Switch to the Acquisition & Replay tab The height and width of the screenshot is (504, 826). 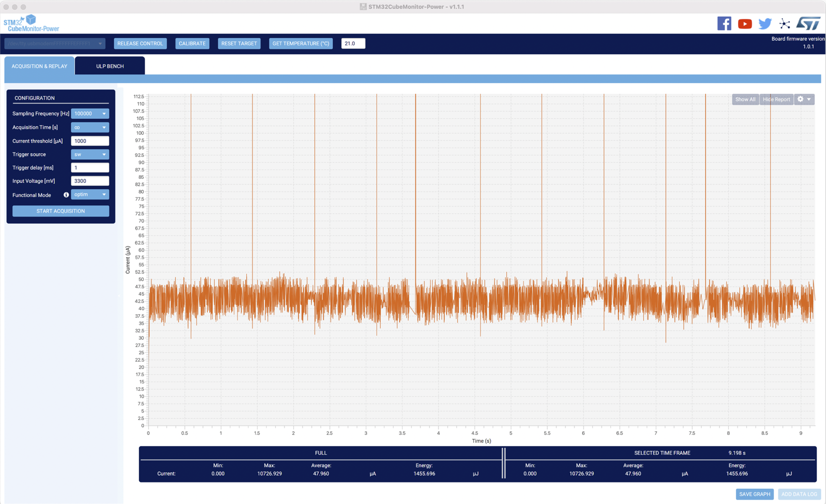40,66
